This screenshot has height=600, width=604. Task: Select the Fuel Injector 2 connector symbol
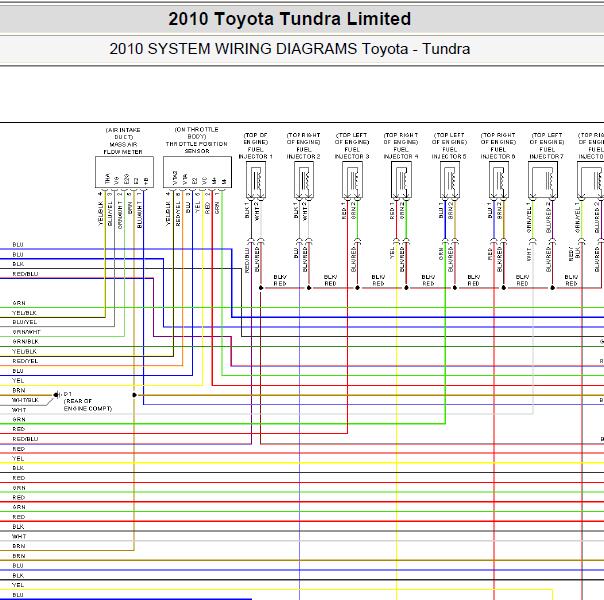305,181
